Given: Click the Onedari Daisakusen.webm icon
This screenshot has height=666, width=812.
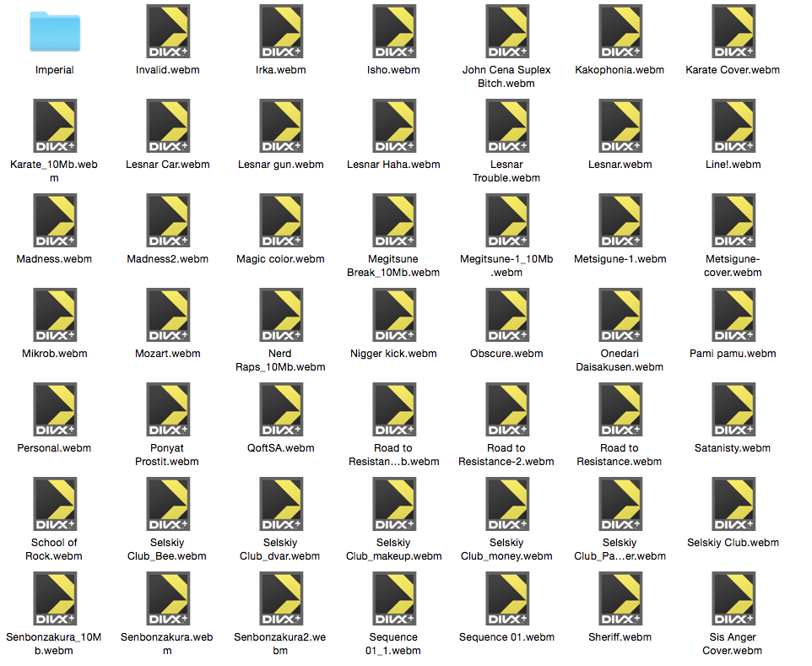Looking at the screenshot, I should [620, 315].
